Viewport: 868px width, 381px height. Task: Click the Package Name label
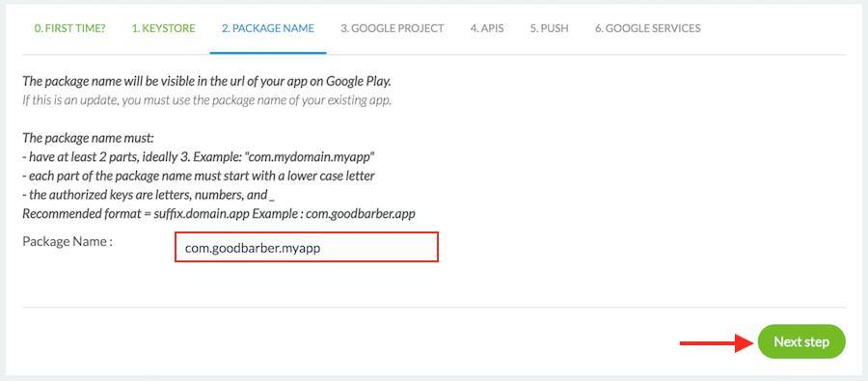tap(68, 242)
